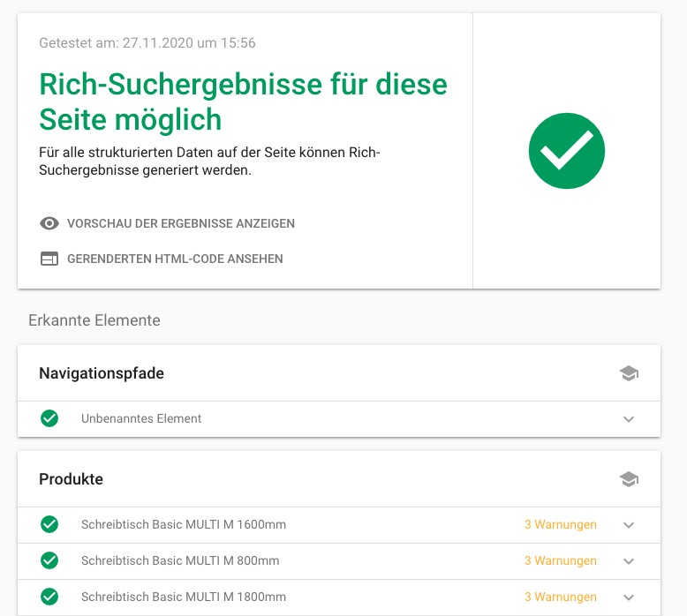Select the Produkte section header
687x616 pixels.
71,479
